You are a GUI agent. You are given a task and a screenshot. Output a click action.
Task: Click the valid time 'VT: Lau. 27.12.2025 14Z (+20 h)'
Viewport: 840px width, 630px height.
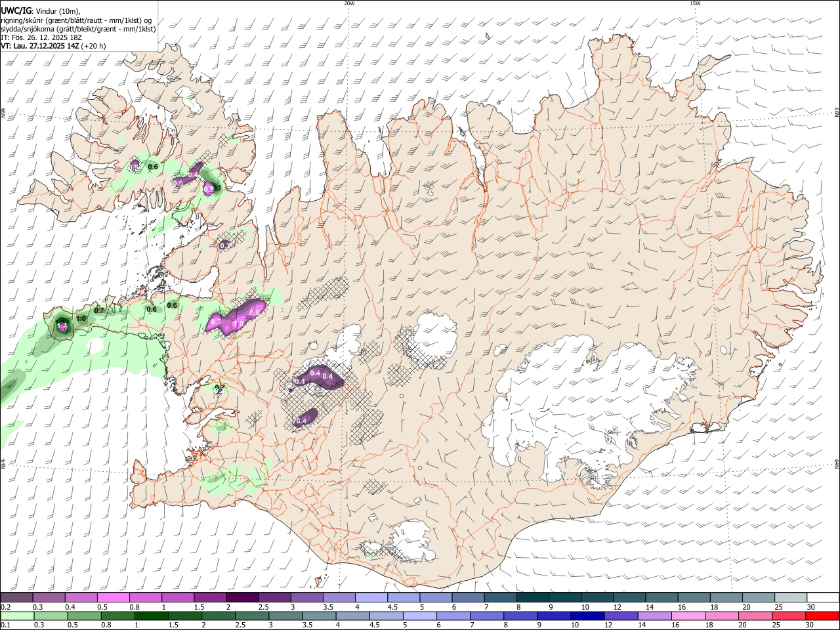point(53,46)
